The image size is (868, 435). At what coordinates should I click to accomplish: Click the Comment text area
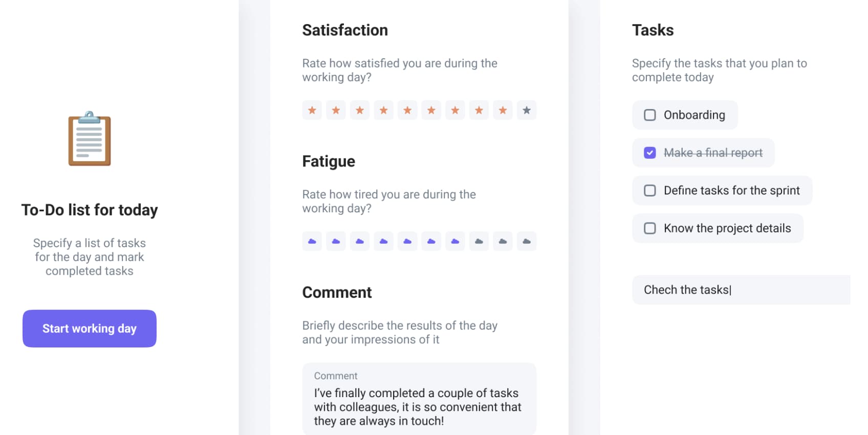pyautogui.click(x=419, y=399)
